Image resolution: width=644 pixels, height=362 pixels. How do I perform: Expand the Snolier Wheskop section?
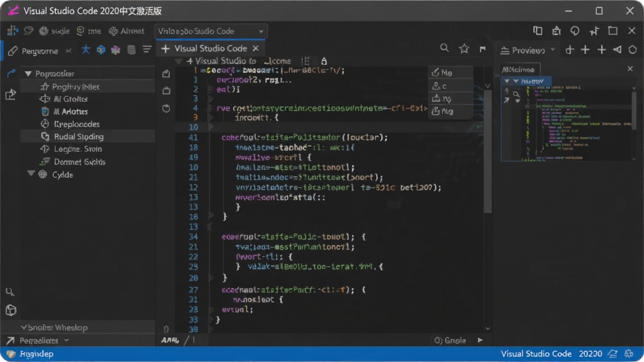tap(24, 327)
